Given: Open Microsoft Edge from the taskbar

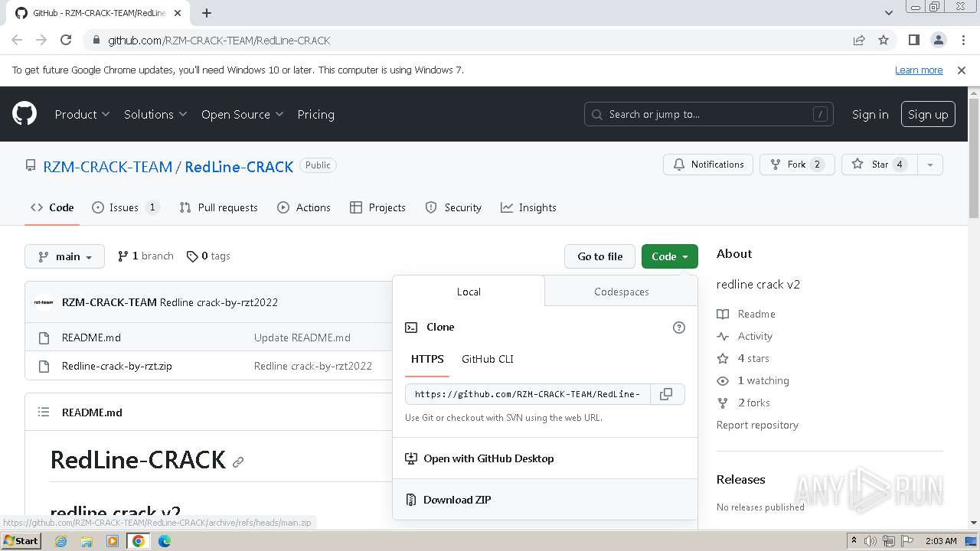Looking at the screenshot, I should point(165,541).
